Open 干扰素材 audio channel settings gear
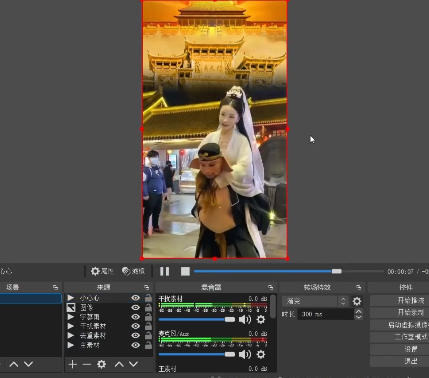Screen dimensions: 429x378 click(261, 320)
